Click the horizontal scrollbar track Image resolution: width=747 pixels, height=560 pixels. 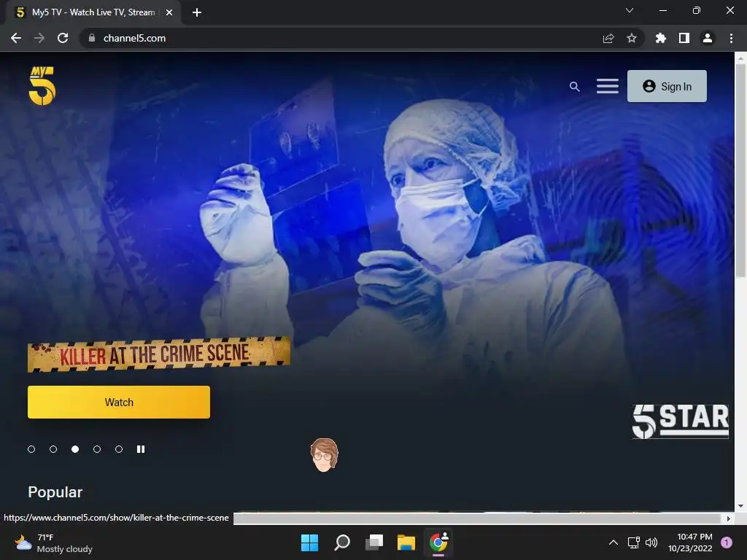tap(478, 518)
